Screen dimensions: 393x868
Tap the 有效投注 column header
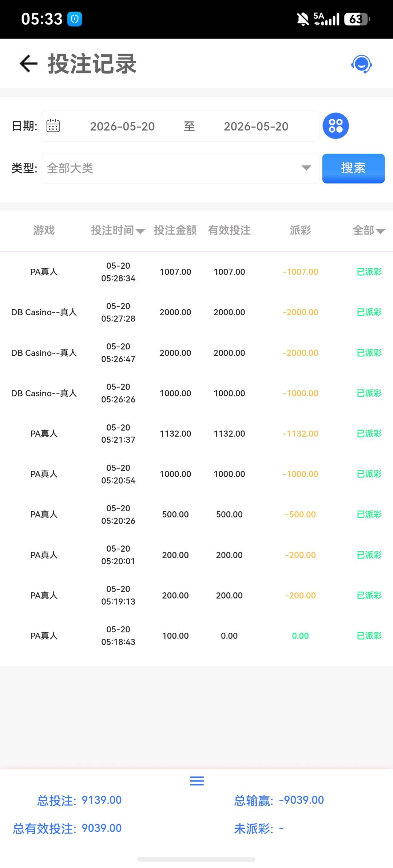click(x=229, y=230)
